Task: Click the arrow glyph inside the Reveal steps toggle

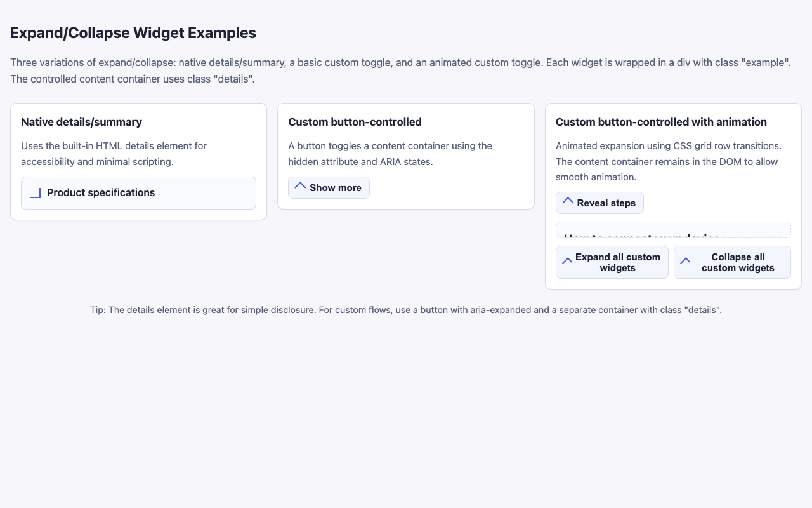Action: point(568,201)
